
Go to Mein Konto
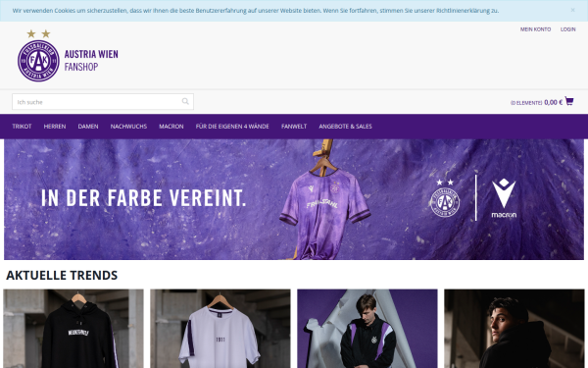pos(535,29)
